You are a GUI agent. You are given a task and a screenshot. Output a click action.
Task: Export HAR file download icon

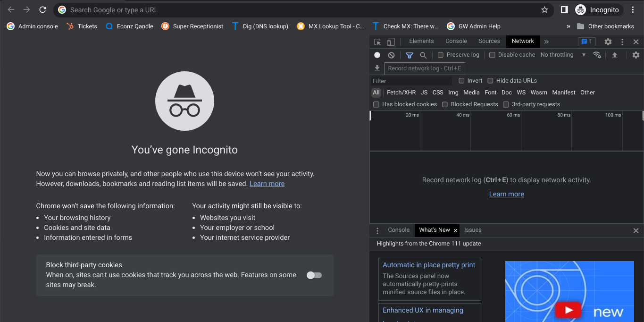tap(377, 68)
